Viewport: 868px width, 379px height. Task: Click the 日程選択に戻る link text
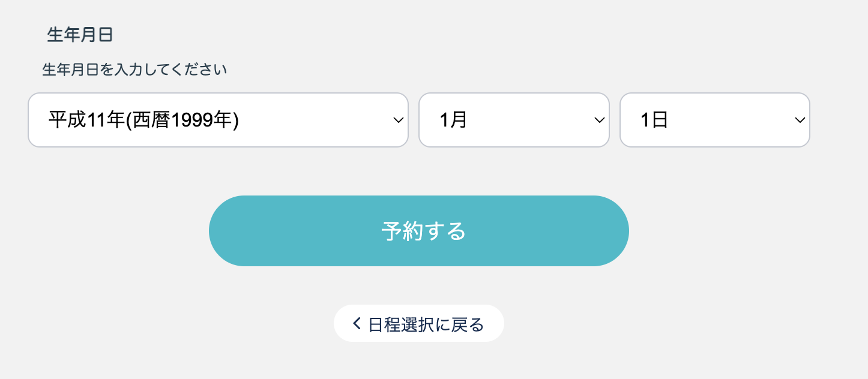point(426,324)
